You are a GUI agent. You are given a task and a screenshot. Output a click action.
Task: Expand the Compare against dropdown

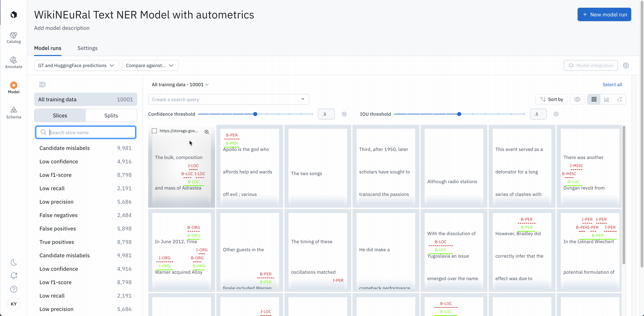pos(150,66)
